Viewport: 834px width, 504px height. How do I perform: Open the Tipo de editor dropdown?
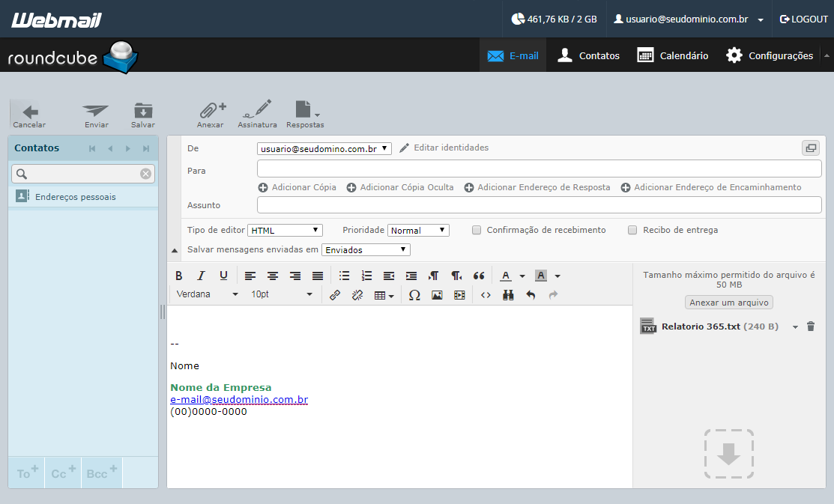click(285, 230)
